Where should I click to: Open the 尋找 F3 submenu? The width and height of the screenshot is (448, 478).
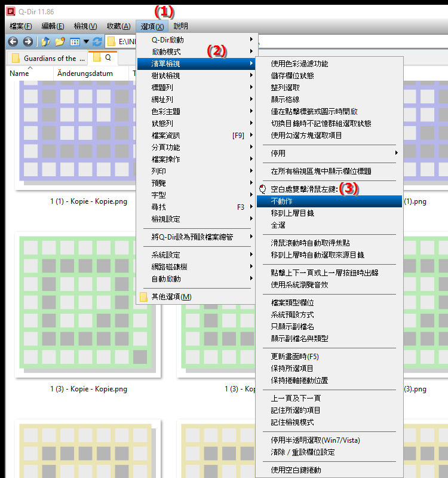196,207
